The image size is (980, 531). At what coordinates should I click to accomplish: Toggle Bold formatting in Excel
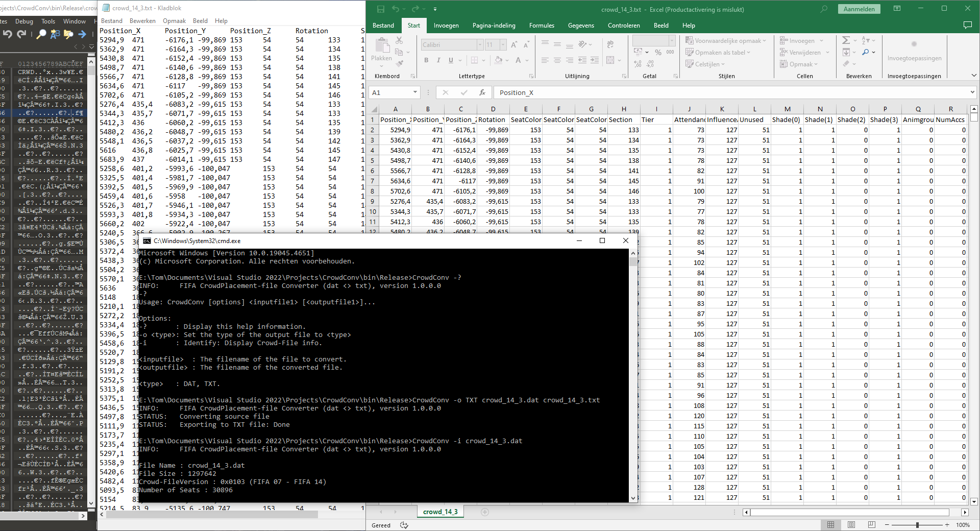(426, 60)
